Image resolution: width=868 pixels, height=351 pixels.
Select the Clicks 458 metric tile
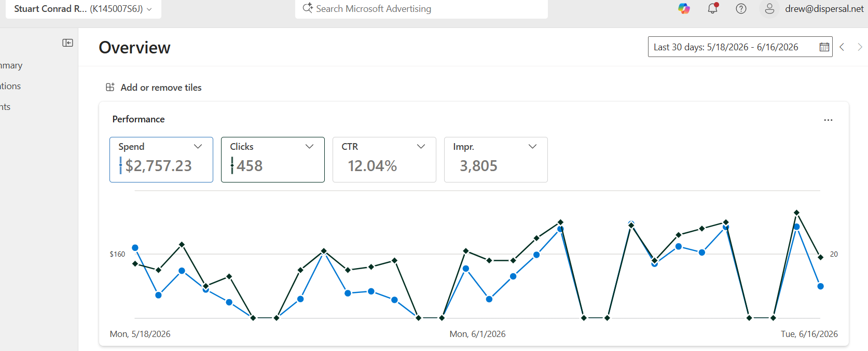(x=273, y=160)
